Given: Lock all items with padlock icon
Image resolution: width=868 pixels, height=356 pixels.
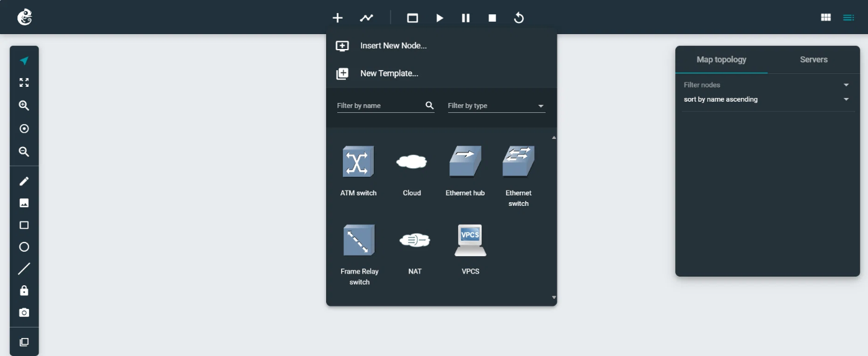Looking at the screenshot, I should (24, 290).
